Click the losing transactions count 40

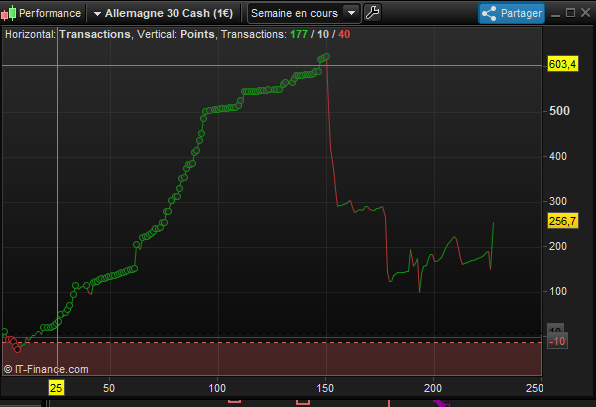[x=344, y=35]
